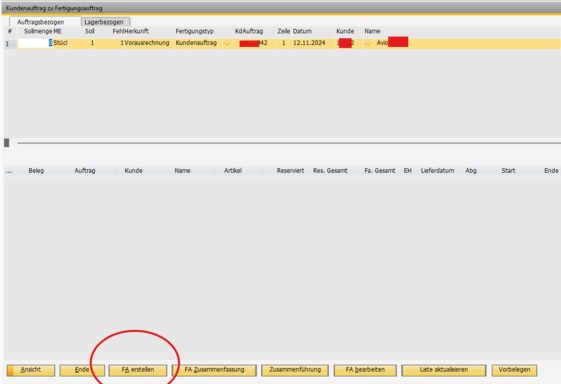Open the orange link arrow beside KdAuftrag number
The height and width of the screenshot is (384, 561).
click(x=227, y=43)
